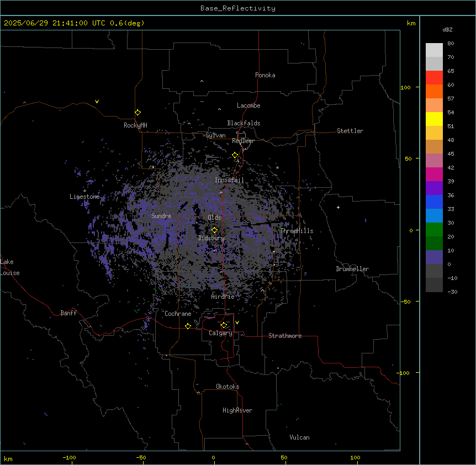This screenshot has height=465, width=476.
Task: Click the 50 tick on bottom axis
Action: point(284,457)
